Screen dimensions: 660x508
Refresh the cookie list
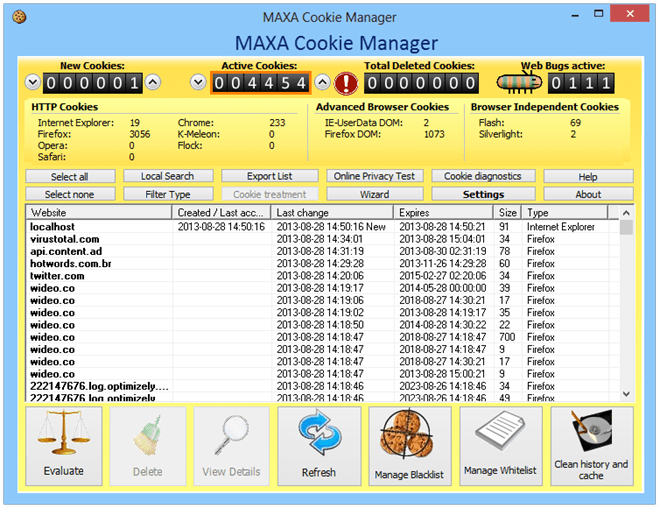[x=319, y=446]
